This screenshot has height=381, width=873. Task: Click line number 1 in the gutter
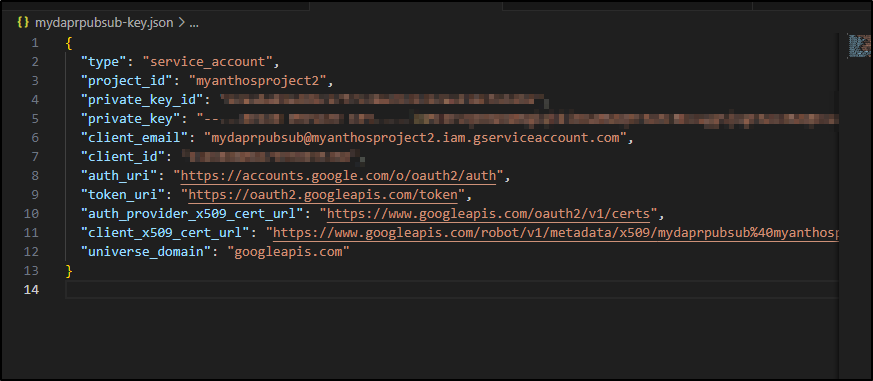(36, 43)
